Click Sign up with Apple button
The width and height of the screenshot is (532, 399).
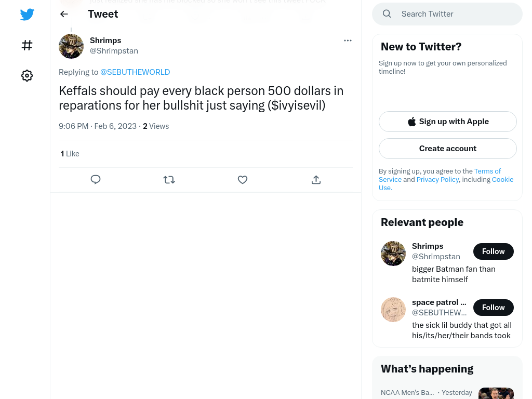448,122
